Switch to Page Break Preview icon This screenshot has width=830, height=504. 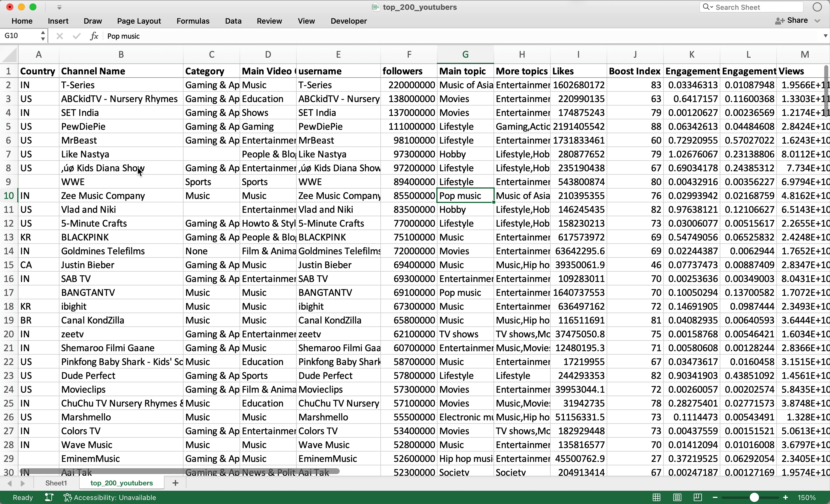(698, 497)
